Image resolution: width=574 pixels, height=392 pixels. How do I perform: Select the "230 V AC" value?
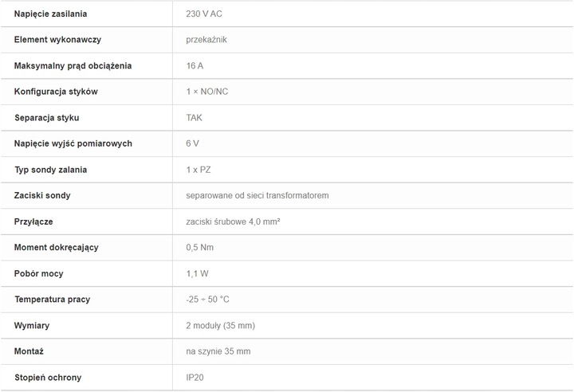204,14
